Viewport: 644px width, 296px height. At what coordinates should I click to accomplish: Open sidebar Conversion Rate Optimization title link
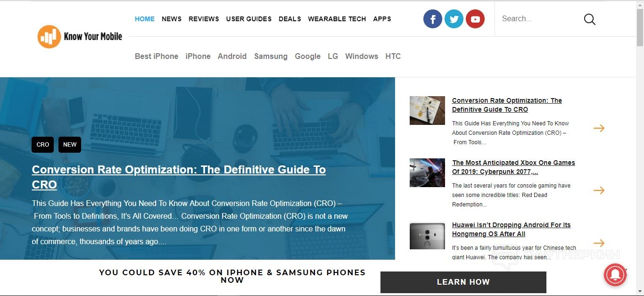[507, 105]
